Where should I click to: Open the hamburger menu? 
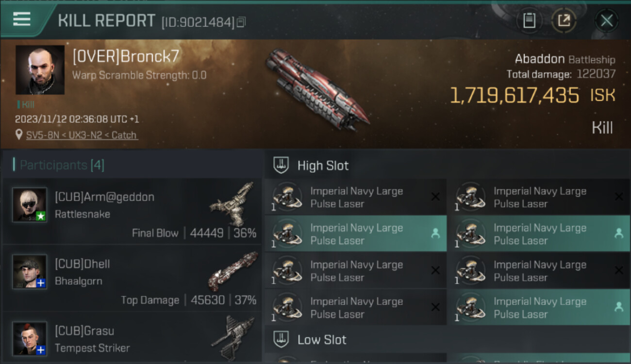pyautogui.click(x=22, y=19)
